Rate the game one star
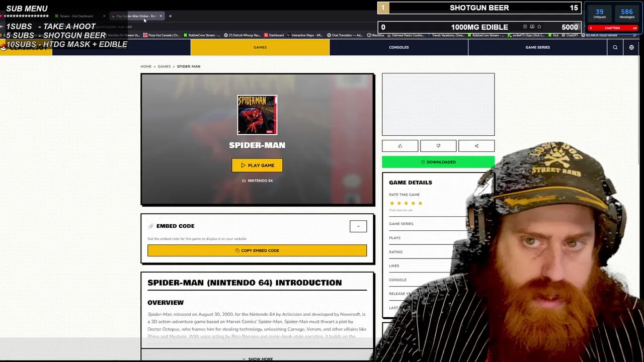 pyautogui.click(x=392, y=203)
